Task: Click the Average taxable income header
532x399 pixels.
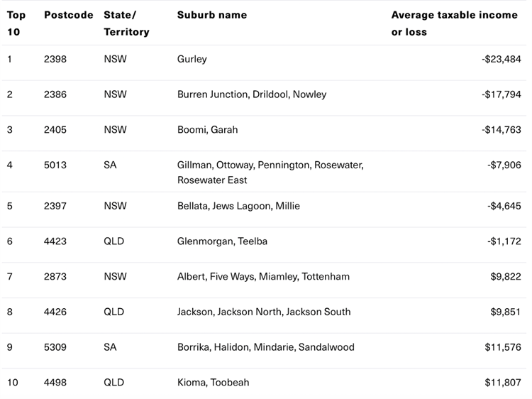Action: click(x=455, y=23)
